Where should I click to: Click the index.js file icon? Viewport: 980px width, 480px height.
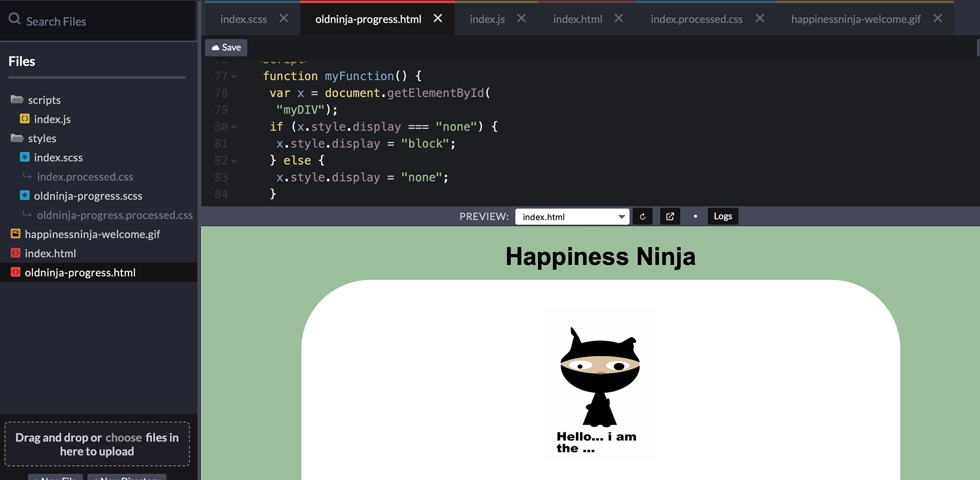24,119
